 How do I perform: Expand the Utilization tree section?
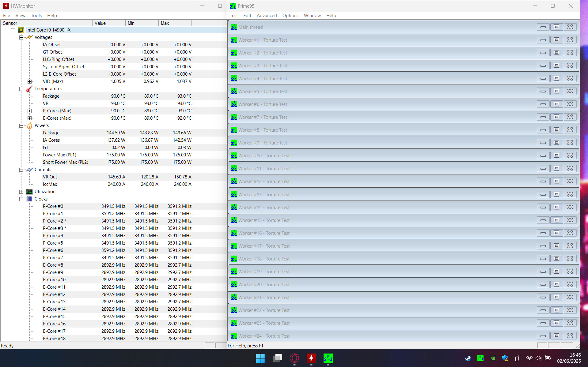21,192
